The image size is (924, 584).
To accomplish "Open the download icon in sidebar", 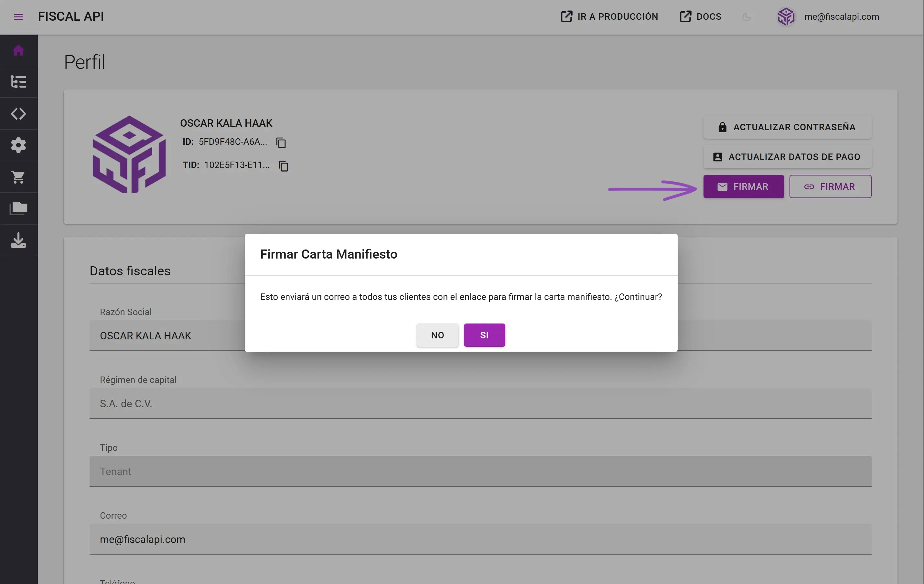I will tap(18, 240).
